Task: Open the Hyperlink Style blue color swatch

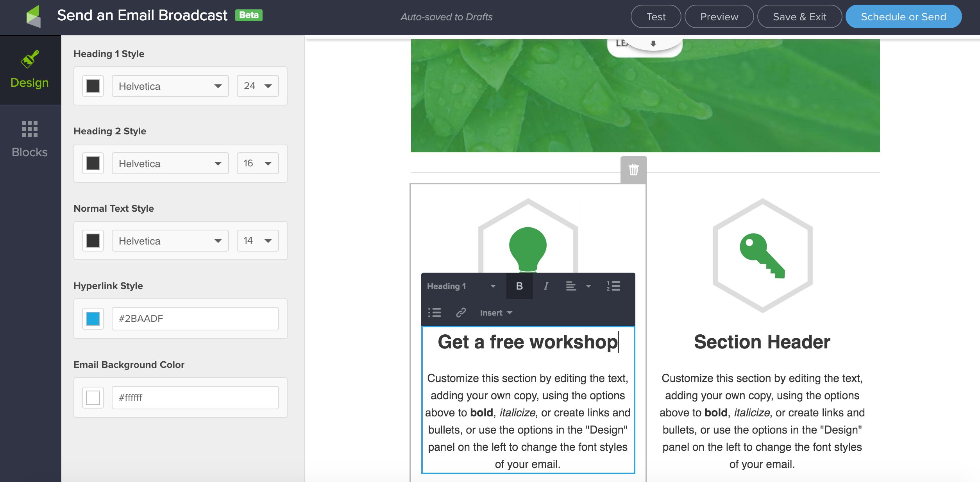Action: tap(93, 319)
